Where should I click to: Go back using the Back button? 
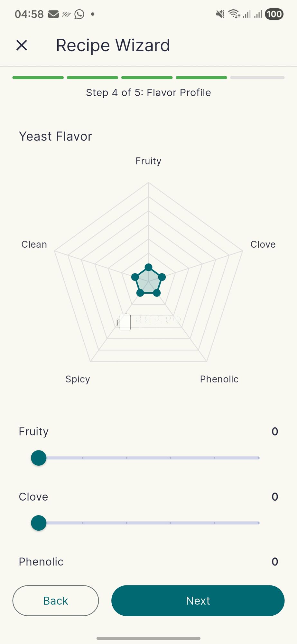56,601
